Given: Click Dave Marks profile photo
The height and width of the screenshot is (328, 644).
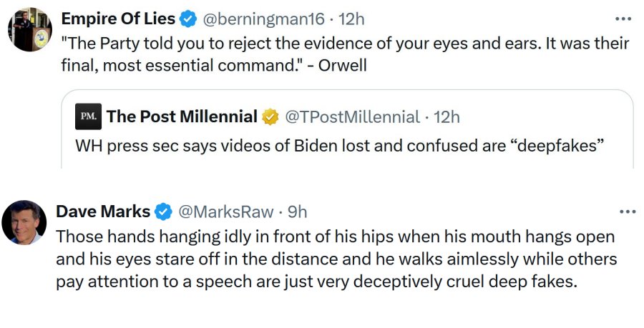Looking at the screenshot, I should (29, 223).
